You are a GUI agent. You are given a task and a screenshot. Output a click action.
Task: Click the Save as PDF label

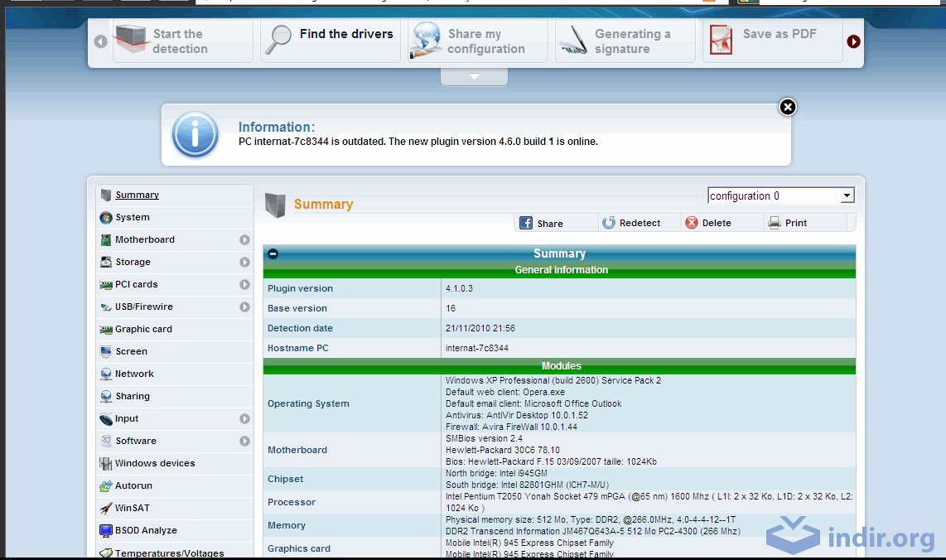pyautogui.click(x=779, y=34)
